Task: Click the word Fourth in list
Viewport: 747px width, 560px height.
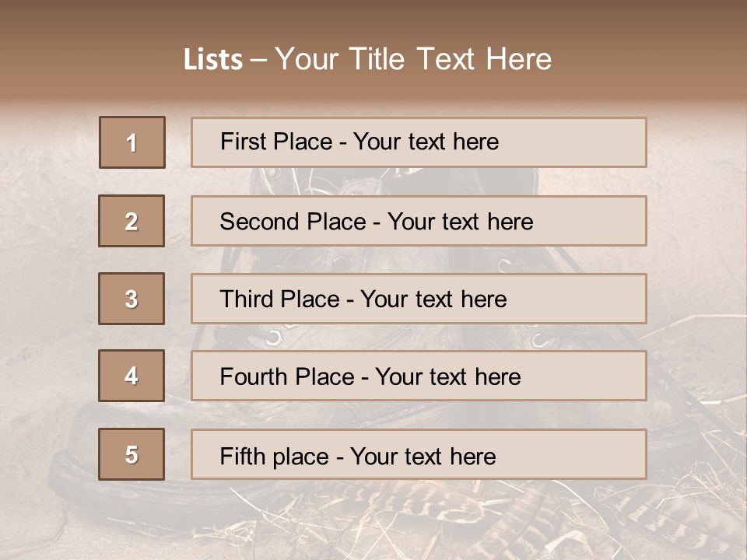Action: [254, 376]
